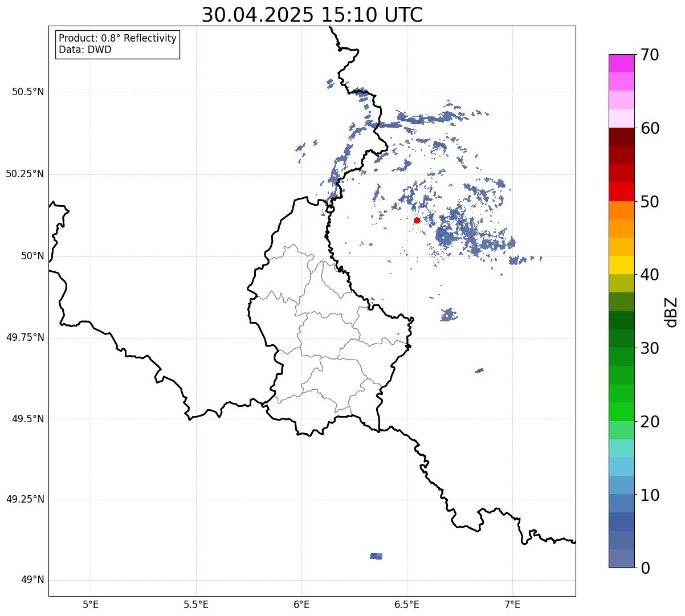685x616 pixels.
Task: Click the 6.5°E longitude label
Action: click(x=407, y=604)
